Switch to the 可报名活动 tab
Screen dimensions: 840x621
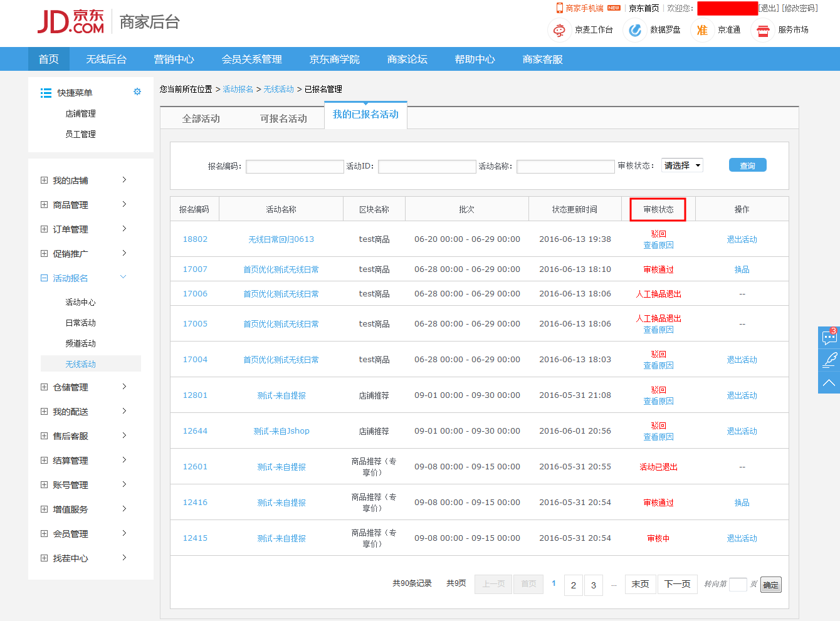283,118
